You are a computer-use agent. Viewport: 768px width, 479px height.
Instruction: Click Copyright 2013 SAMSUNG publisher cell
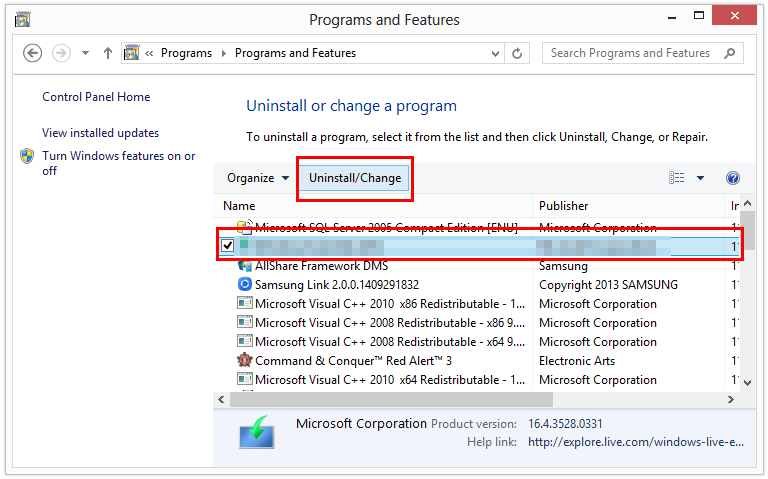[608, 285]
